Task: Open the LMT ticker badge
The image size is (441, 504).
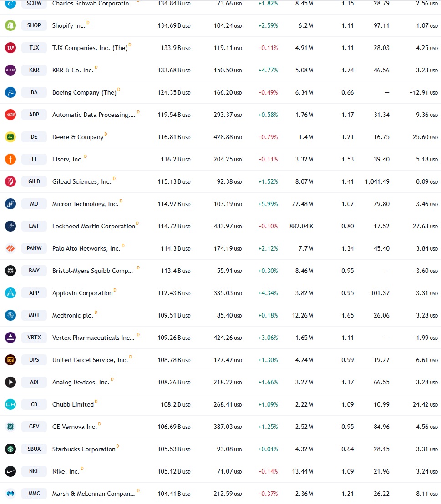Action: [x=34, y=226]
